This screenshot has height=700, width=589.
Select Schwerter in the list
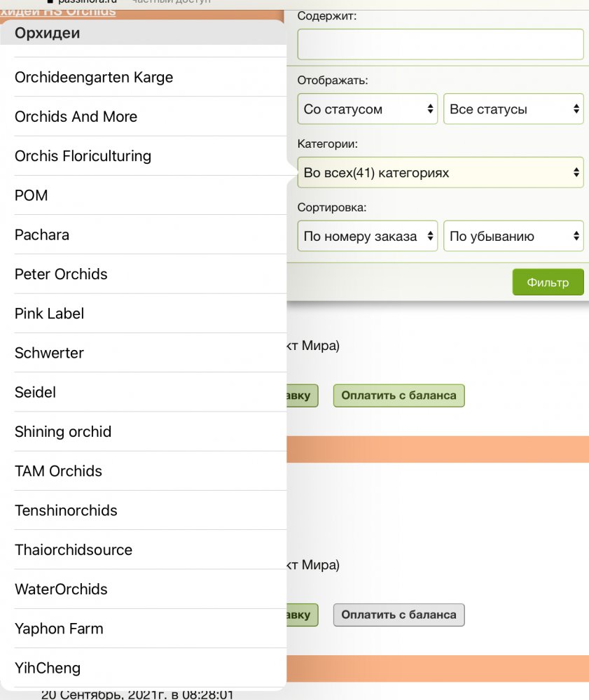(x=49, y=353)
